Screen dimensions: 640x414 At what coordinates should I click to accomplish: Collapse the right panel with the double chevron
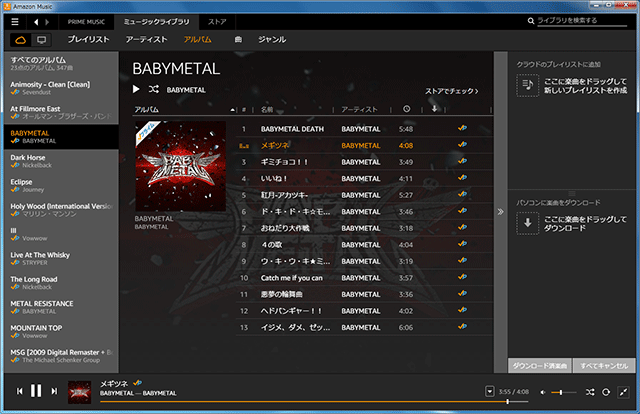coord(500,212)
